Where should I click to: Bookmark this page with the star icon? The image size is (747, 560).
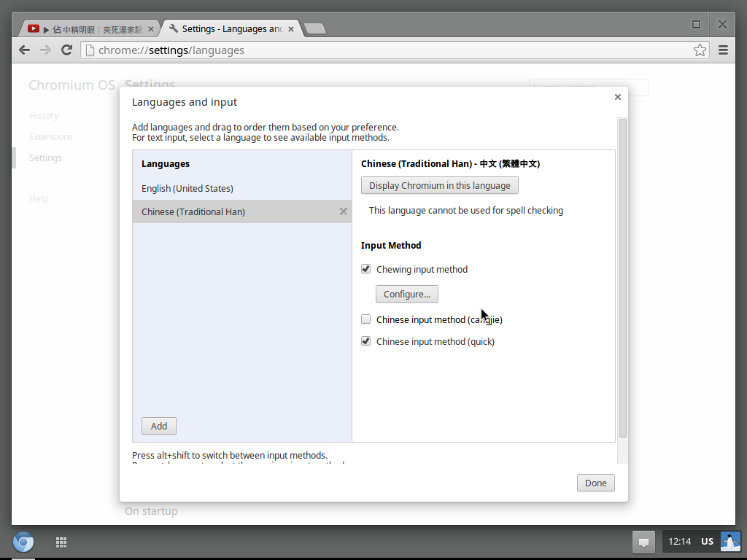coord(700,50)
